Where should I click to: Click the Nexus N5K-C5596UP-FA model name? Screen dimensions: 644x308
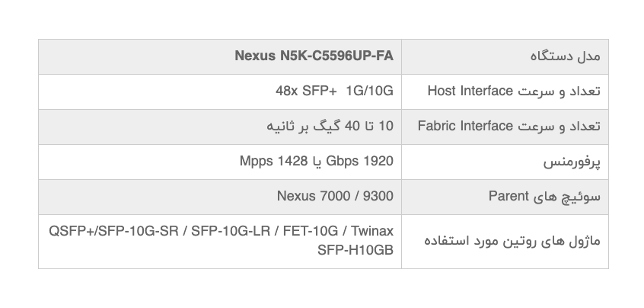point(314,56)
